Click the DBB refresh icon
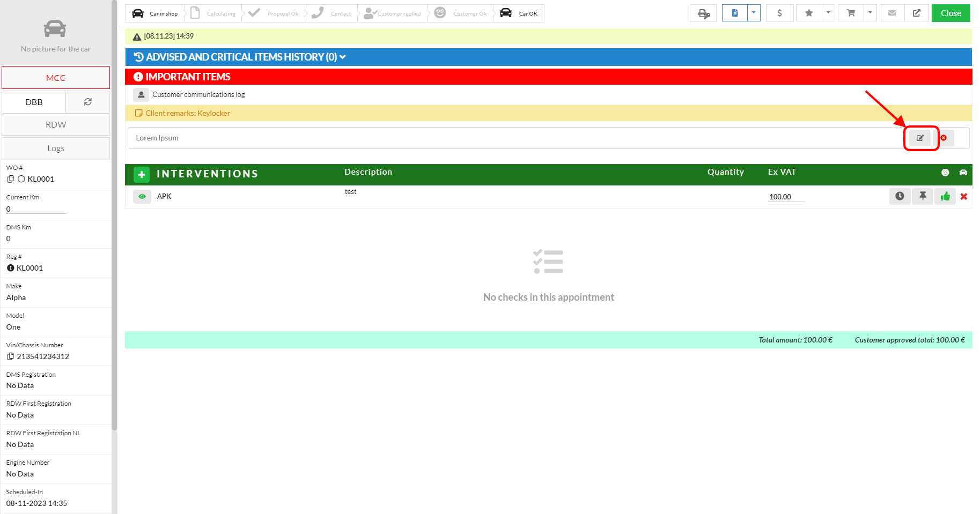Image resolution: width=980 pixels, height=514 pixels. pos(88,102)
